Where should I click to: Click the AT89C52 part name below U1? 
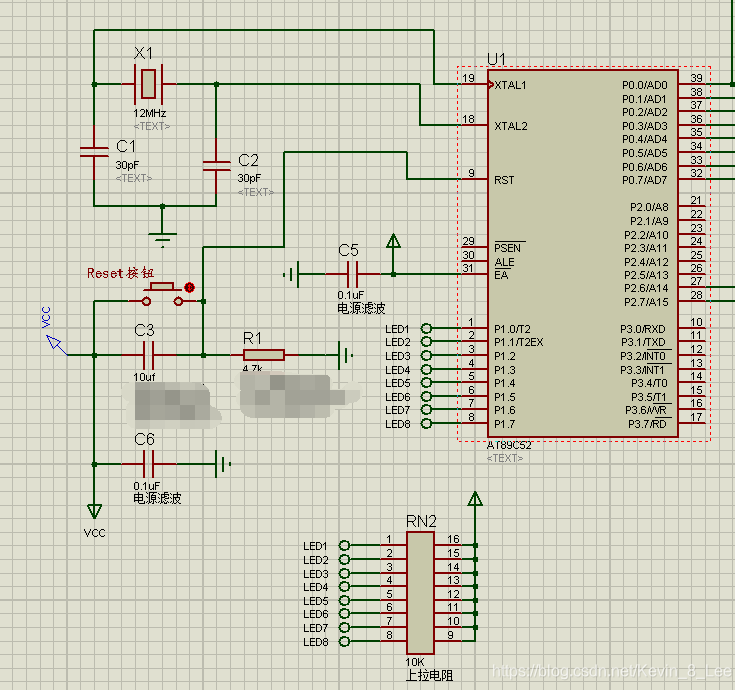click(x=509, y=445)
